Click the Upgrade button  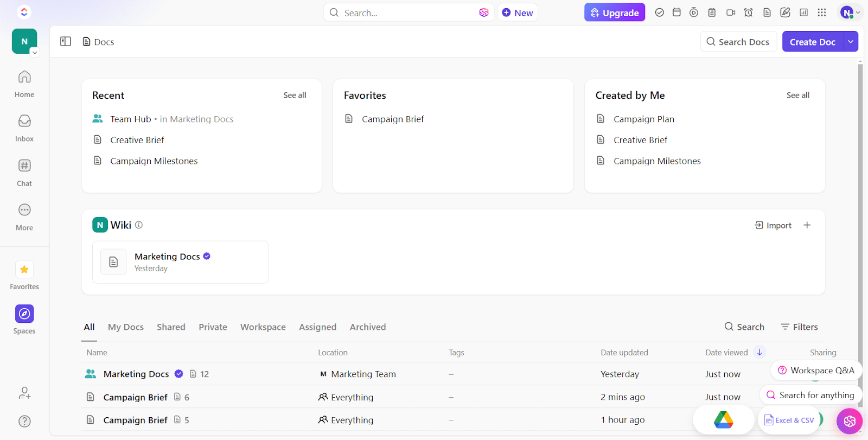615,12
